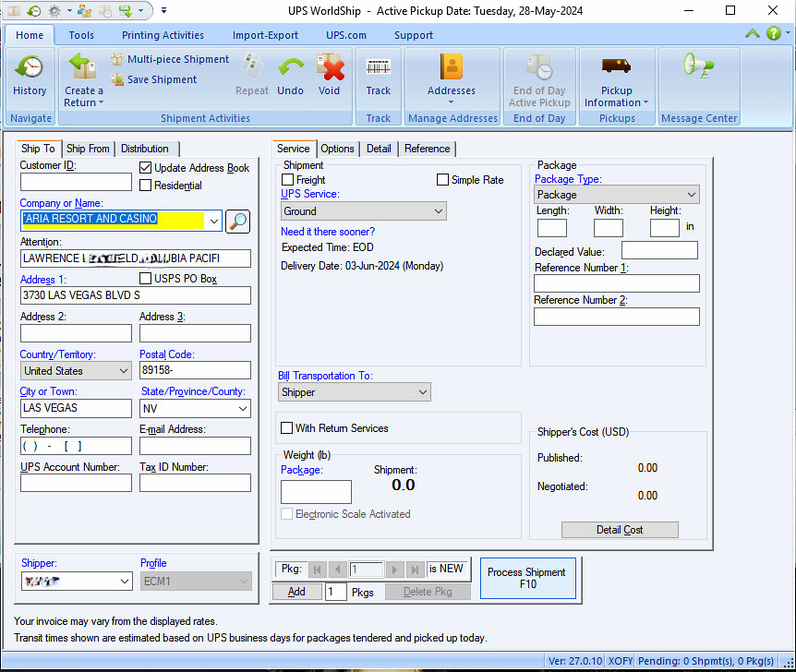This screenshot has height=672, width=796.
Task: Click the Void shipment icon
Action: point(330,68)
